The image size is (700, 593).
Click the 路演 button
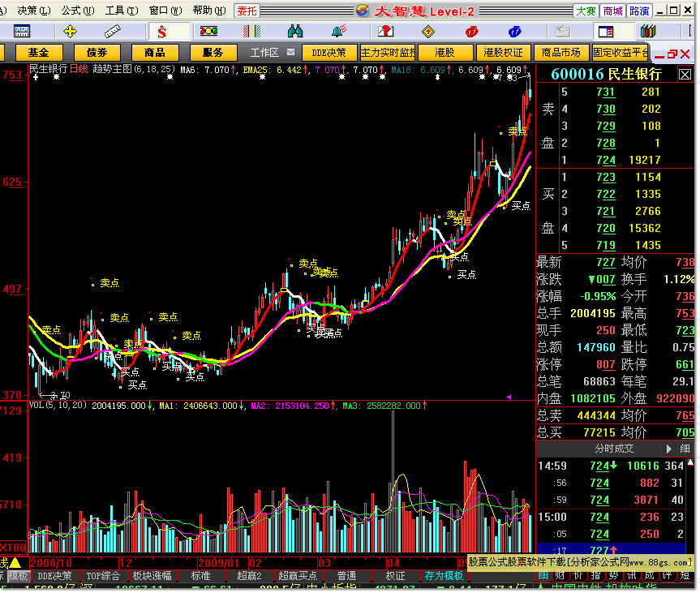pos(639,11)
